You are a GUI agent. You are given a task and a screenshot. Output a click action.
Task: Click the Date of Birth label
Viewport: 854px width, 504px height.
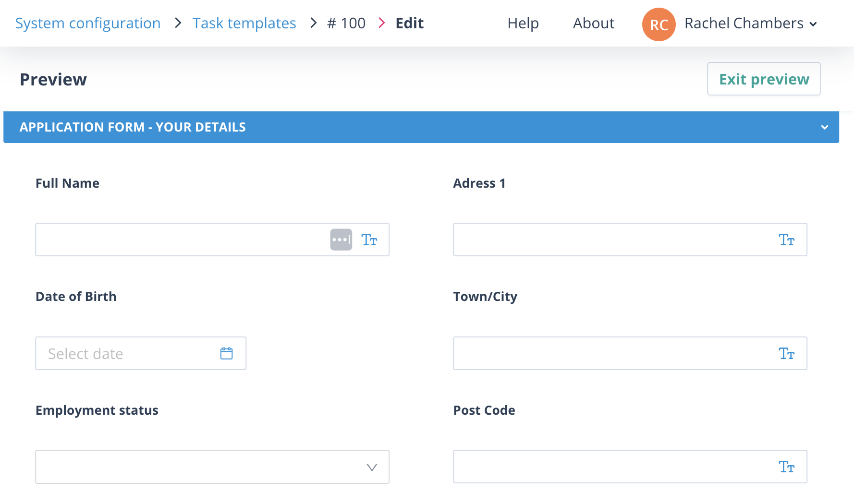76,296
